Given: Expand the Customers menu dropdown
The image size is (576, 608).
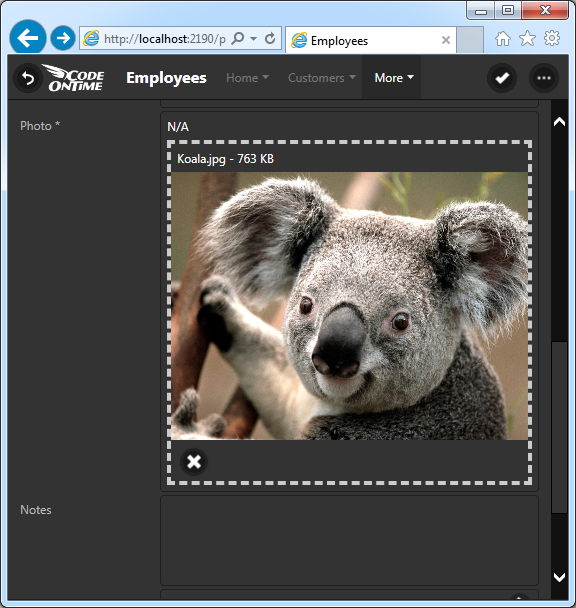Looking at the screenshot, I should [x=322, y=78].
